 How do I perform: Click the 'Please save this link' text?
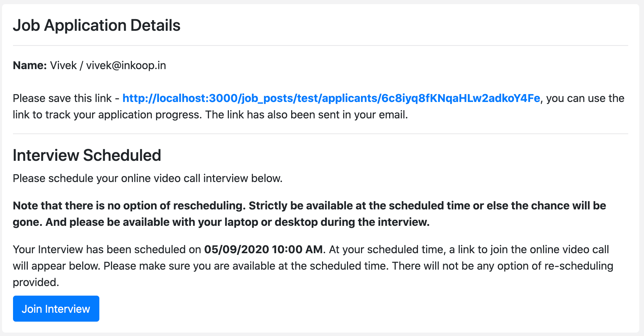(62, 98)
